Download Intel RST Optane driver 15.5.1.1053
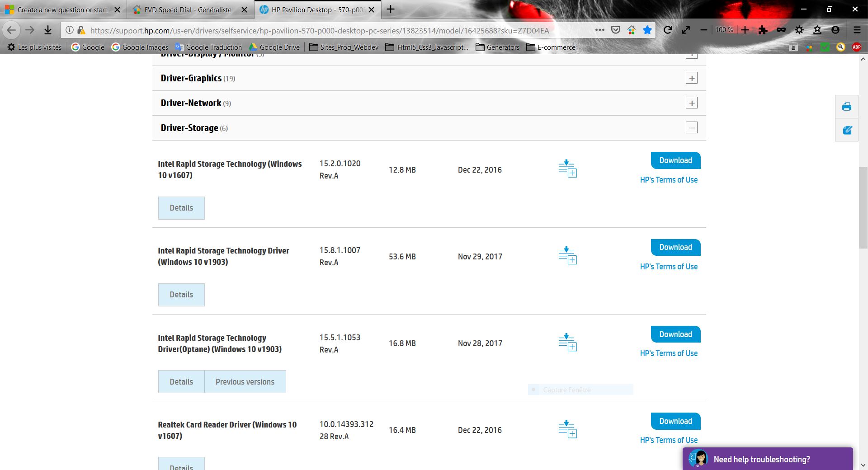This screenshot has width=868, height=470. click(675, 334)
